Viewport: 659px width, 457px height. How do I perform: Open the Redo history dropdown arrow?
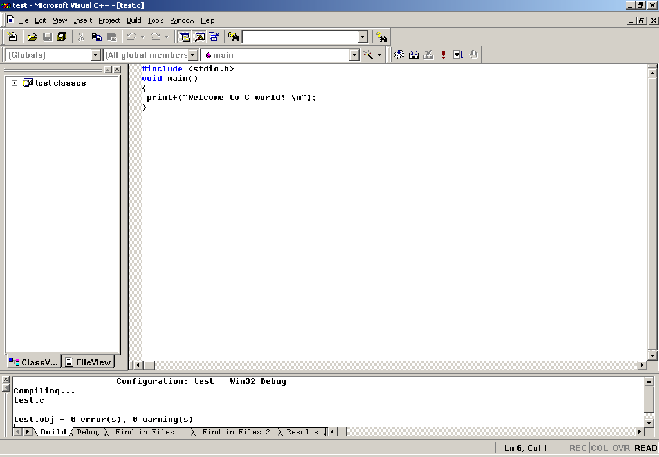click(x=166, y=37)
